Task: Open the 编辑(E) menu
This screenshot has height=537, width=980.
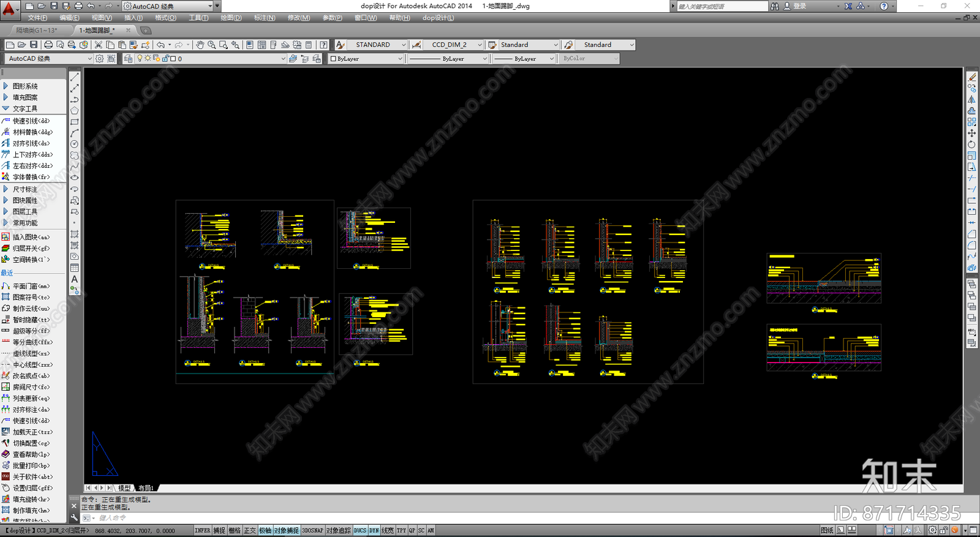Action: point(69,18)
